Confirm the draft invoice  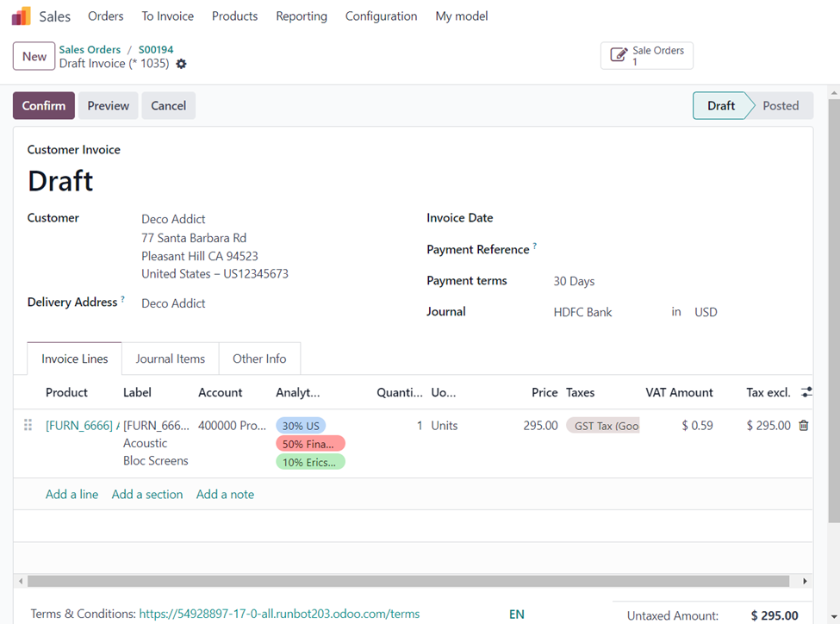click(44, 106)
